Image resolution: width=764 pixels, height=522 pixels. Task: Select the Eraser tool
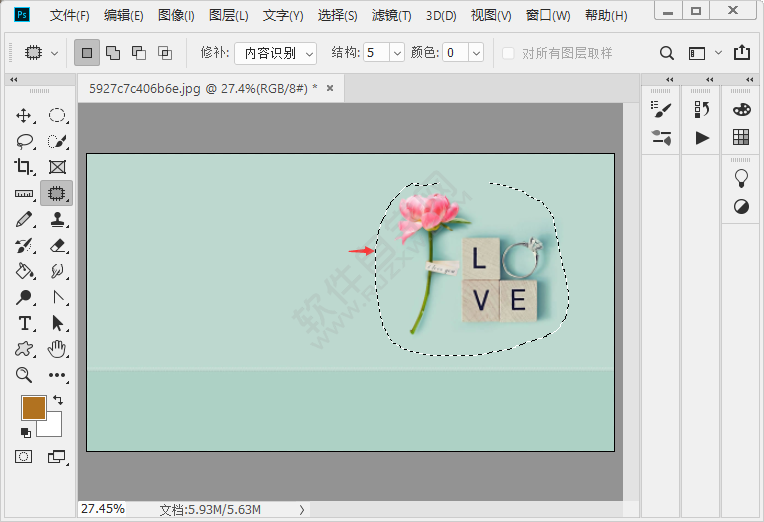[57, 245]
